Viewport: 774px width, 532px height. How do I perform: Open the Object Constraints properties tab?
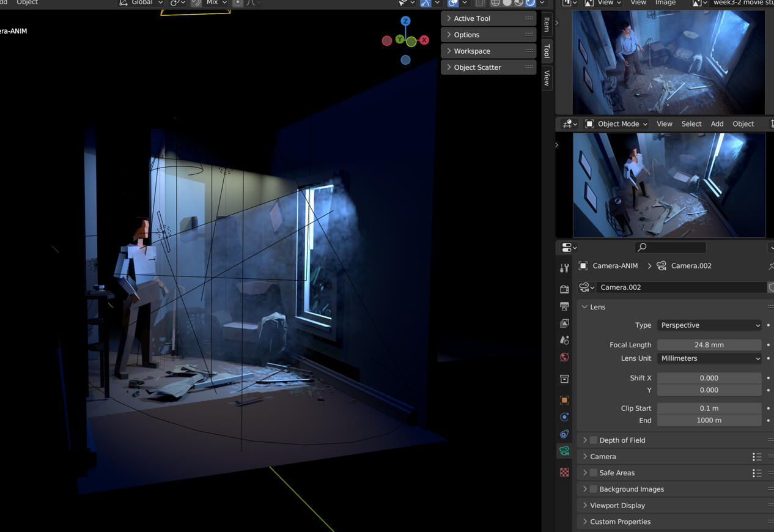tap(564, 434)
